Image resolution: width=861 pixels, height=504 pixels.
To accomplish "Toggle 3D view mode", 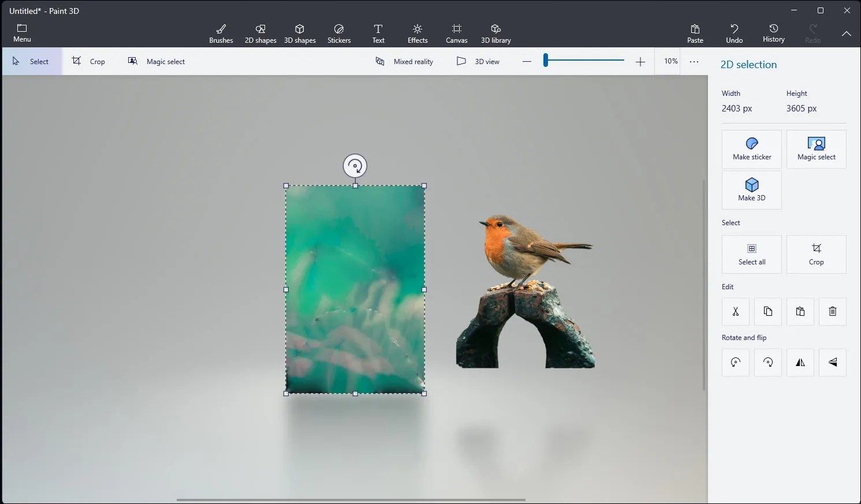I will 479,61.
